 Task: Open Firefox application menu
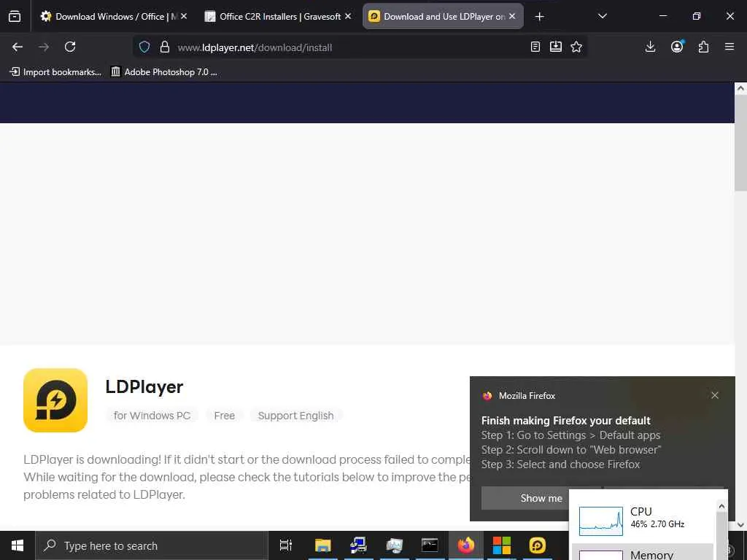(x=729, y=47)
